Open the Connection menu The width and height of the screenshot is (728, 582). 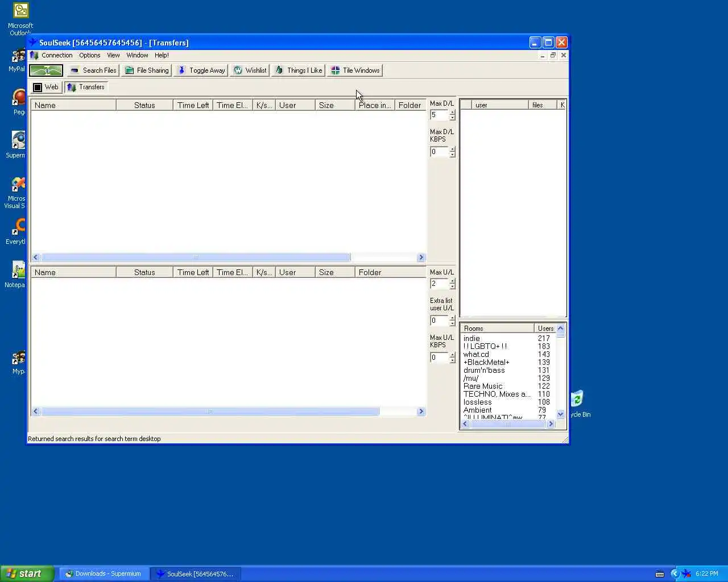[x=57, y=55]
